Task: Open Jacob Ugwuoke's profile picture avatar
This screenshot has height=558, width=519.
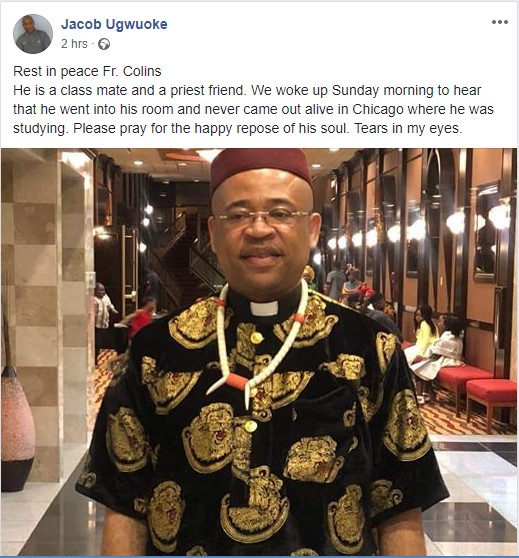Action: 33,34
